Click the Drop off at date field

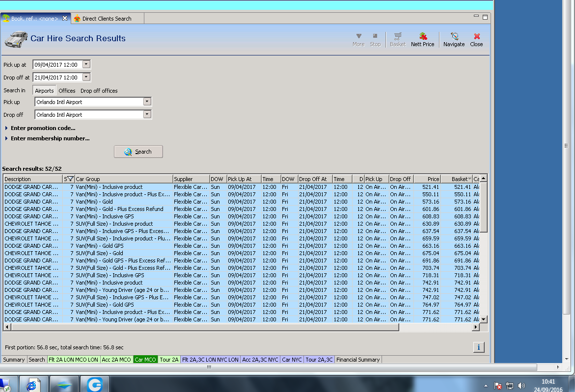(x=58, y=78)
